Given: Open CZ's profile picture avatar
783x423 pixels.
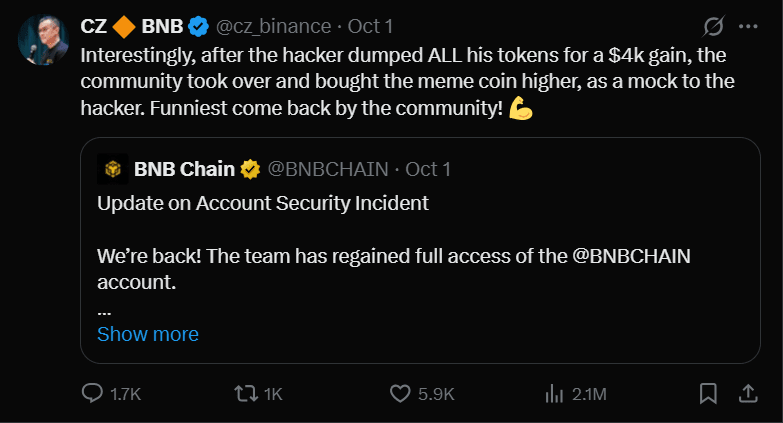Looking at the screenshot, I should click(41, 38).
